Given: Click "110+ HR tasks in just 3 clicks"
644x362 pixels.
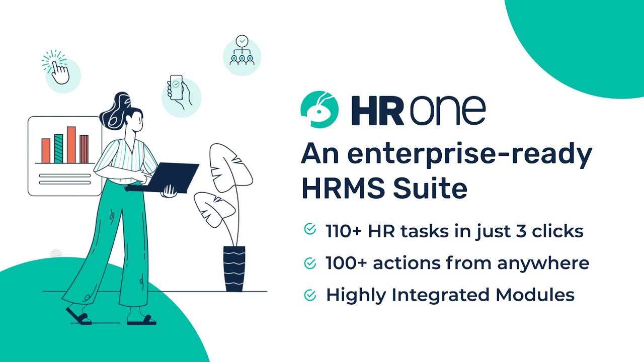Looking at the screenshot, I should coord(454,231).
